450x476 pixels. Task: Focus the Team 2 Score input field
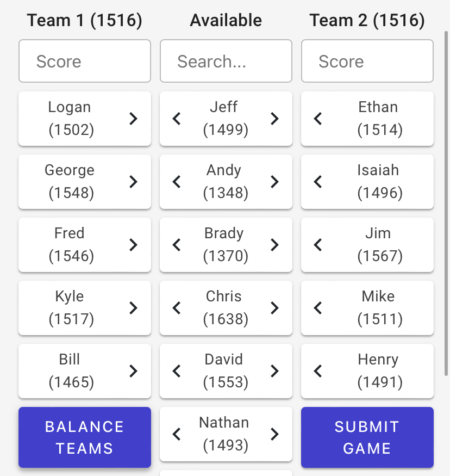coord(367,61)
